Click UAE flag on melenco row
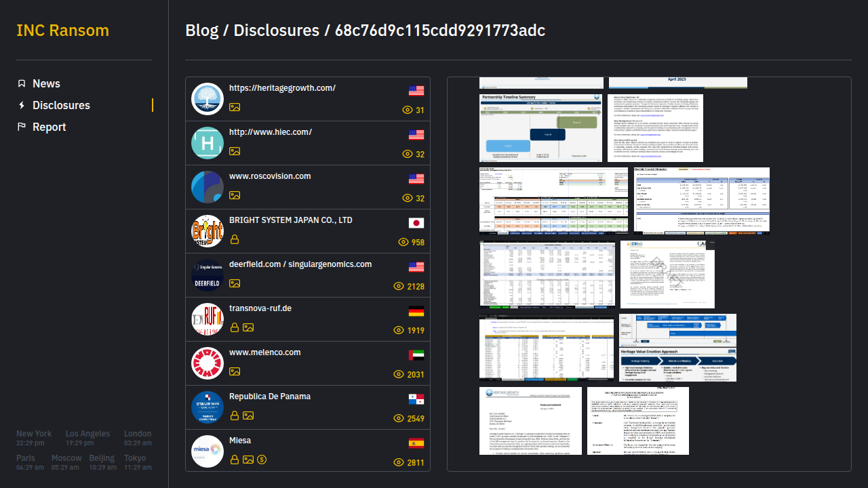 416,355
